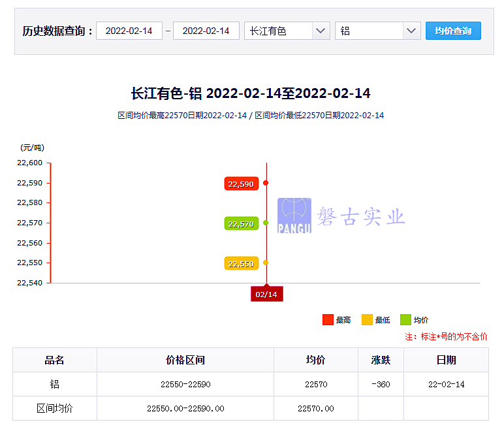Viewport: 504px width, 433px height.
Task: Click the 均价查询 button
Action: 453,31
